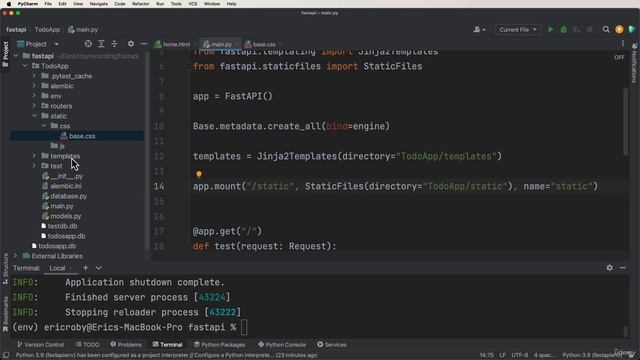Open the TODO tool window

click(87, 344)
